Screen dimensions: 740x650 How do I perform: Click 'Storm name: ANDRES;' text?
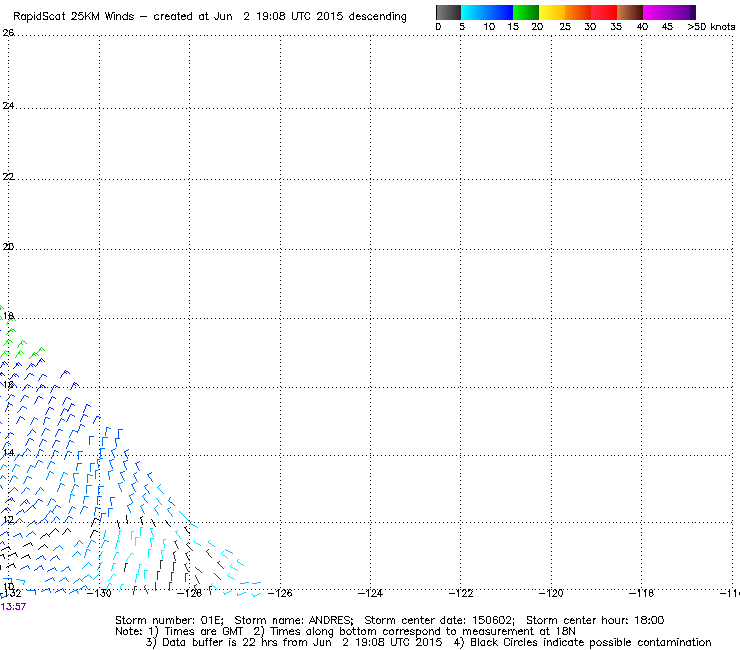pos(294,620)
